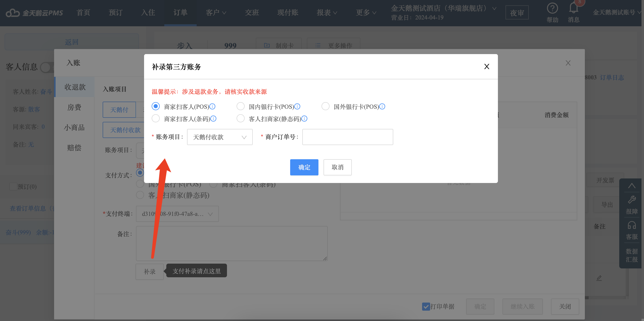Open the help question-mark icon
This screenshot has width=644, height=321.
552,8
